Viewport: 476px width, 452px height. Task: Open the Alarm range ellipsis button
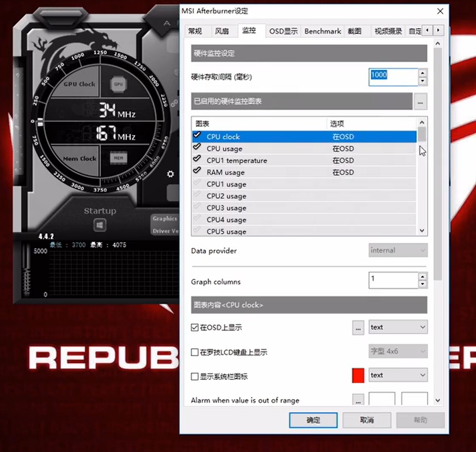[358, 400]
